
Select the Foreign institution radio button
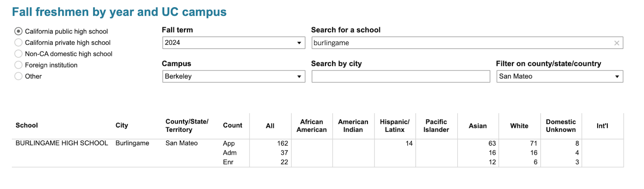click(19, 65)
